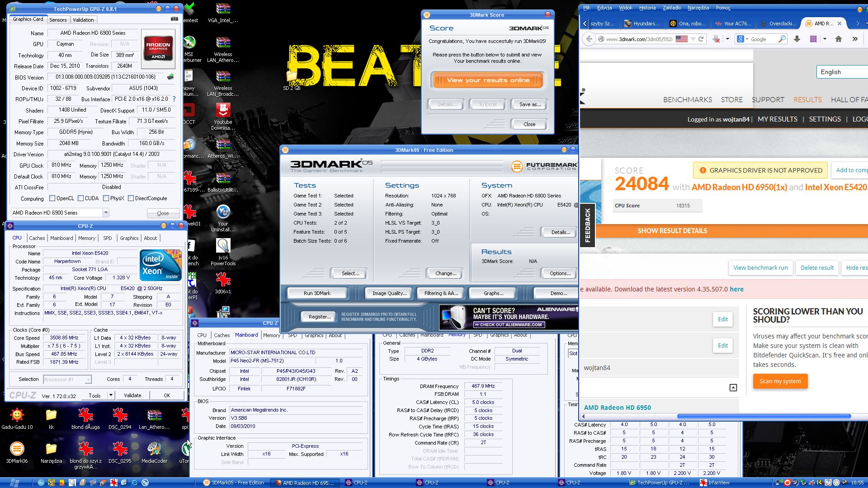Switch to the Validation tab in GPU-Z
Screen dimensions: 868x488
(x=84, y=20)
